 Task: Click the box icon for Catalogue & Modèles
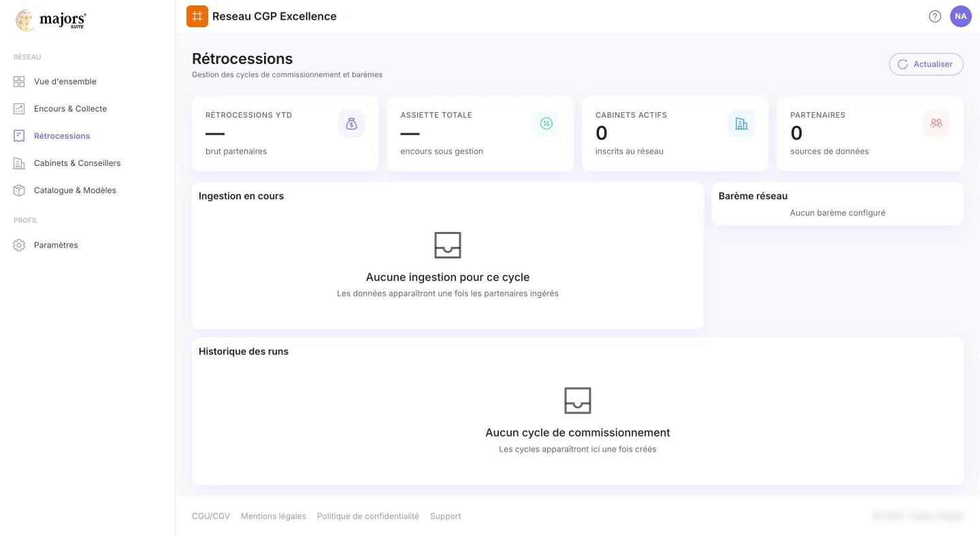tap(19, 190)
